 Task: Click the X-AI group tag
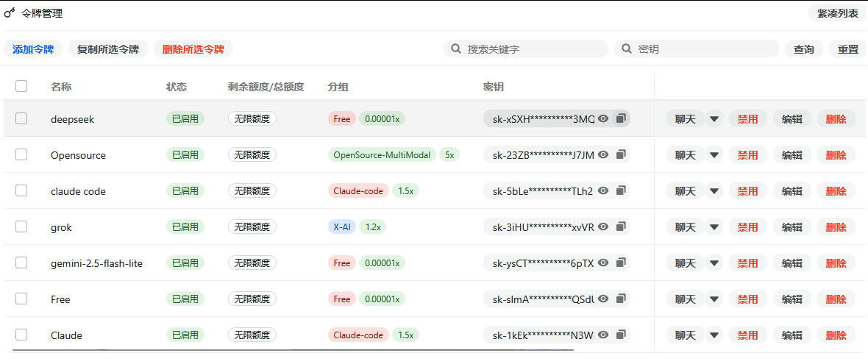(341, 226)
